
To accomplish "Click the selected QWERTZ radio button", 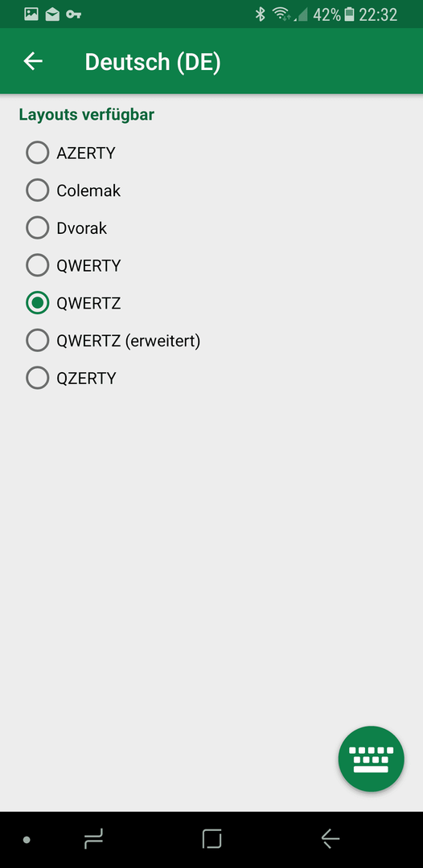I will [x=37, y=303].
